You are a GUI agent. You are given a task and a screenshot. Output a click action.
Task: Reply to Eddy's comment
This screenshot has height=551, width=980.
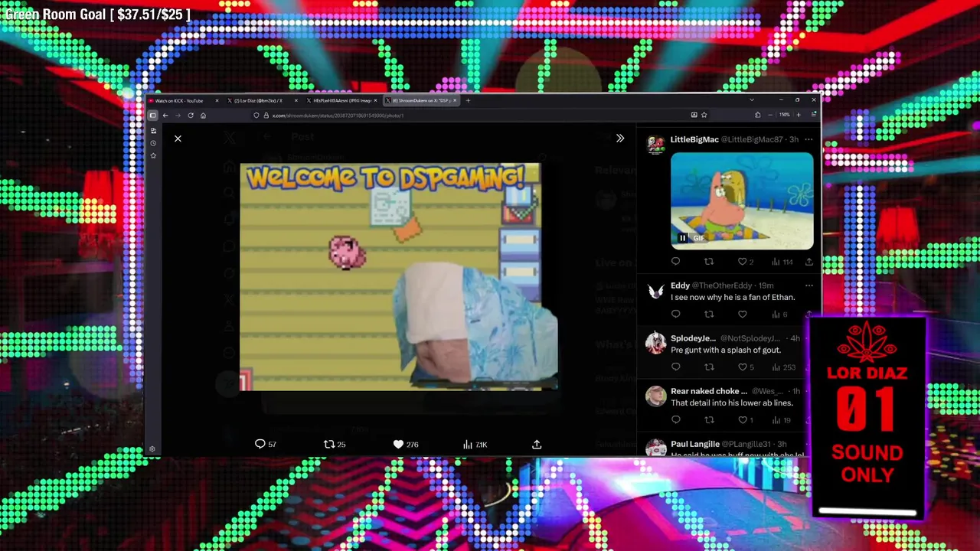(x=675, y=314)
